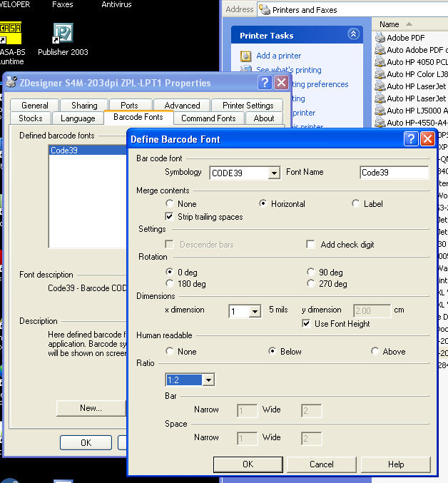The height and width of the screenshot is (483, 448).
Task: Switch to the Language tab
Action: coord(78,118)
